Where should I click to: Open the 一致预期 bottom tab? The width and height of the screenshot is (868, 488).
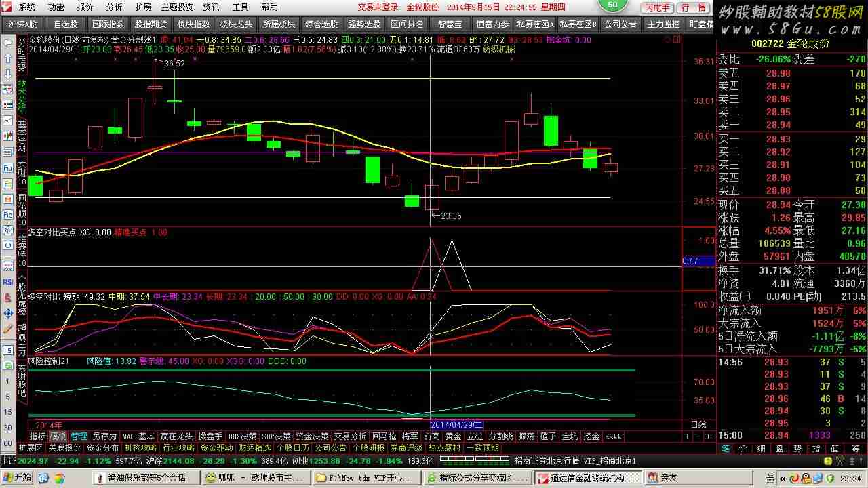coord(483,448)
